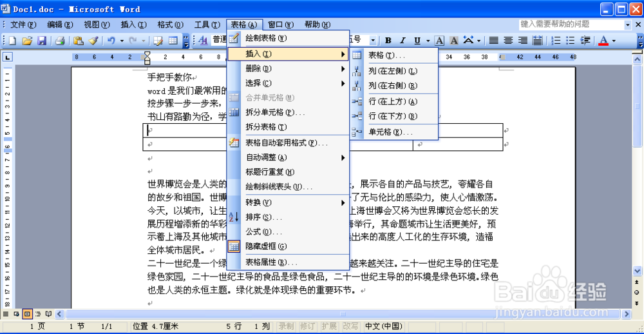The image size is (644, 334).
Task: Click the Insert Table toolbar icon
Action: click(x=173, y=41)
